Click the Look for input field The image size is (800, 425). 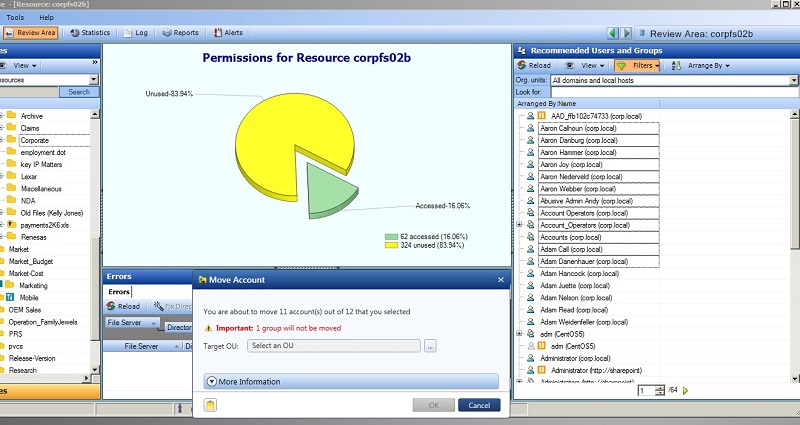click(x=674, y=92)
